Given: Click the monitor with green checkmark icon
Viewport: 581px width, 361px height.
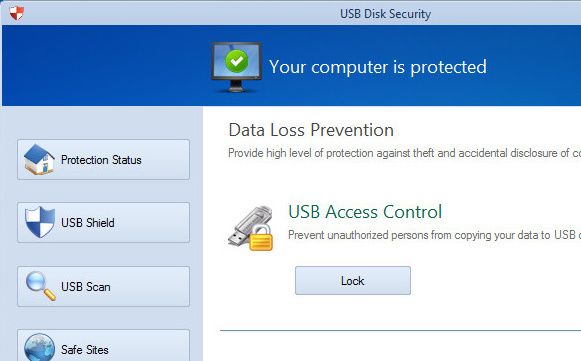Looking at the screenshot, I should [236, 67].
